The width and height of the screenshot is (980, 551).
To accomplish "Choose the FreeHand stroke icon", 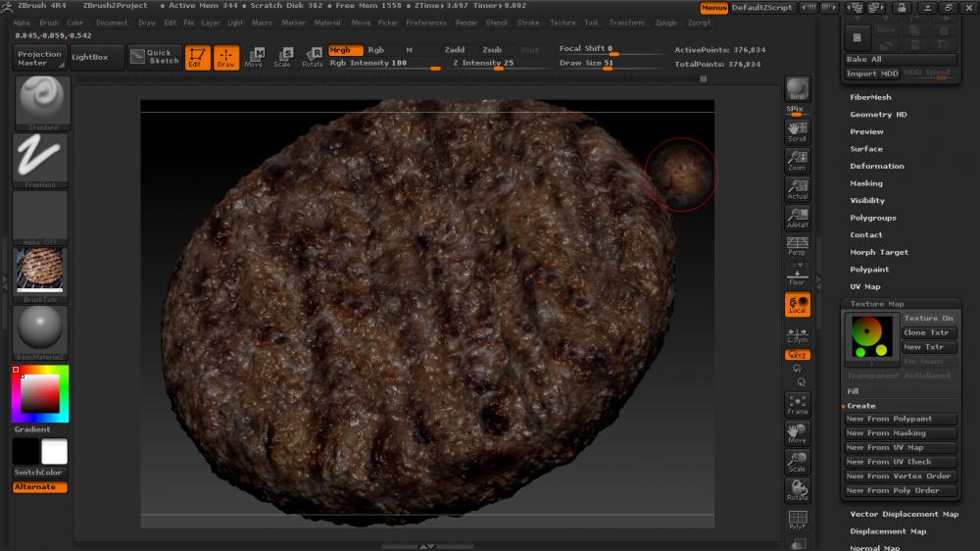I will [40, 157].
